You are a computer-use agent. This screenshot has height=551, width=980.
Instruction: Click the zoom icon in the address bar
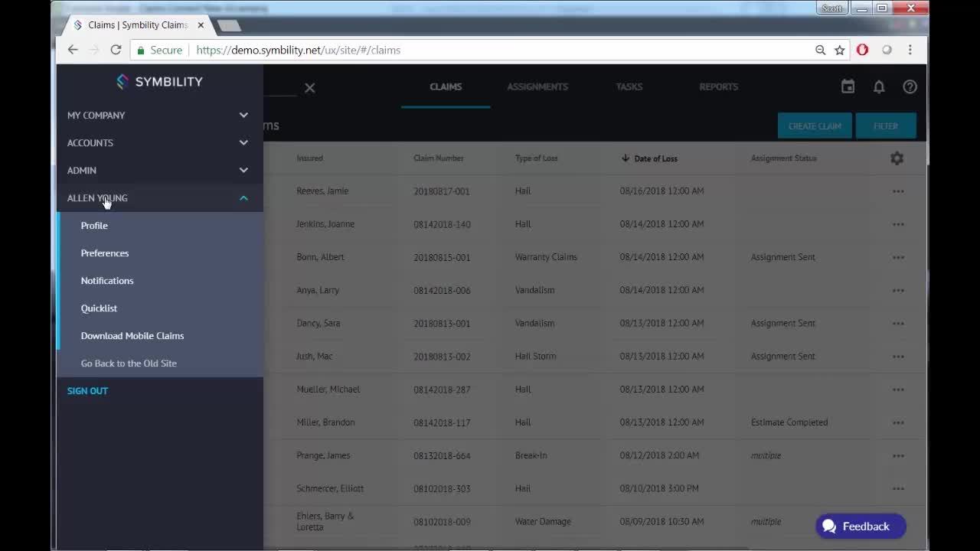(820, 50)
